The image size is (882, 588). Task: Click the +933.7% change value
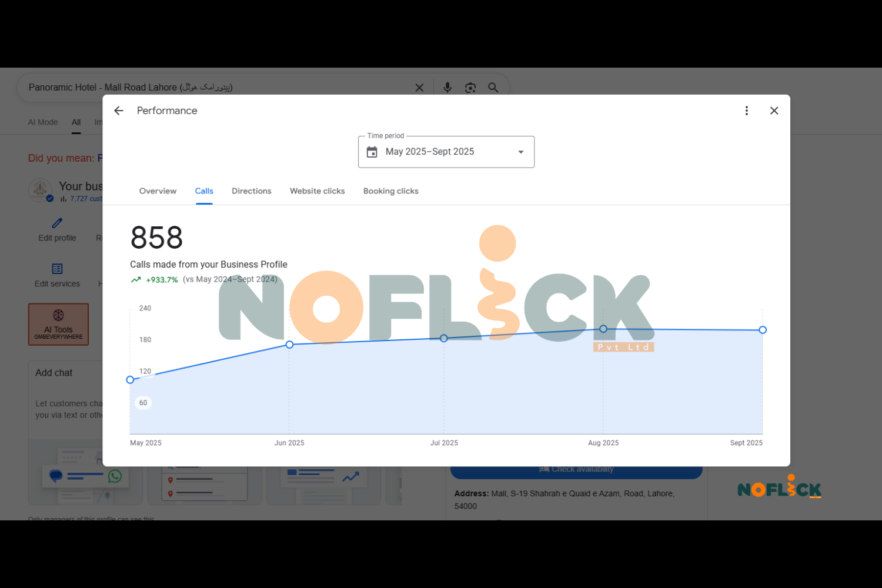point(162,280)
